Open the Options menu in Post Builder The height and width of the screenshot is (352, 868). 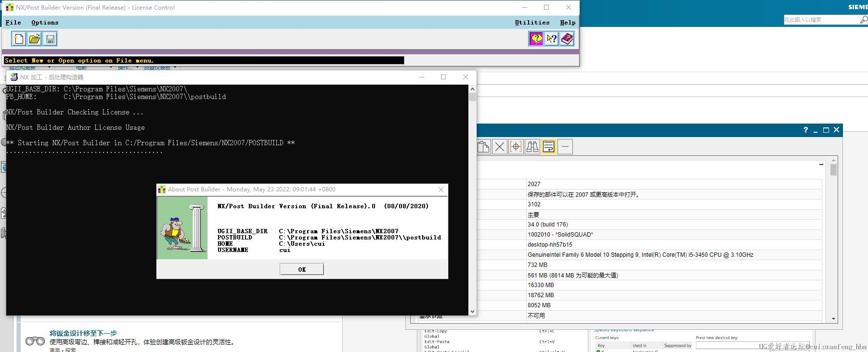tap(45, 23)
